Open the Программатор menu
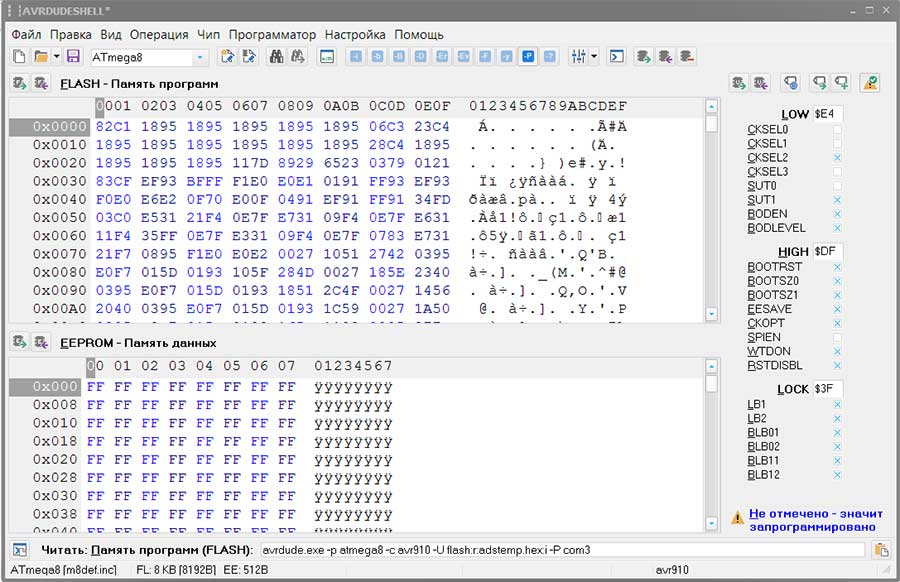 point(272,34)
